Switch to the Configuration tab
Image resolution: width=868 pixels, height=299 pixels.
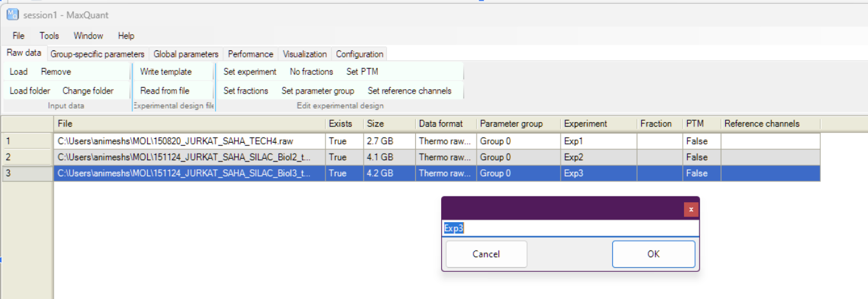click(x=360, y=54)
